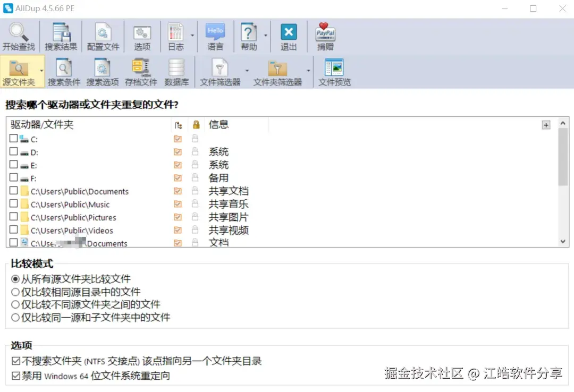Enable the C:\Users\Public\Music folder checkbox

pyautogui.click(x=13, y=204)
